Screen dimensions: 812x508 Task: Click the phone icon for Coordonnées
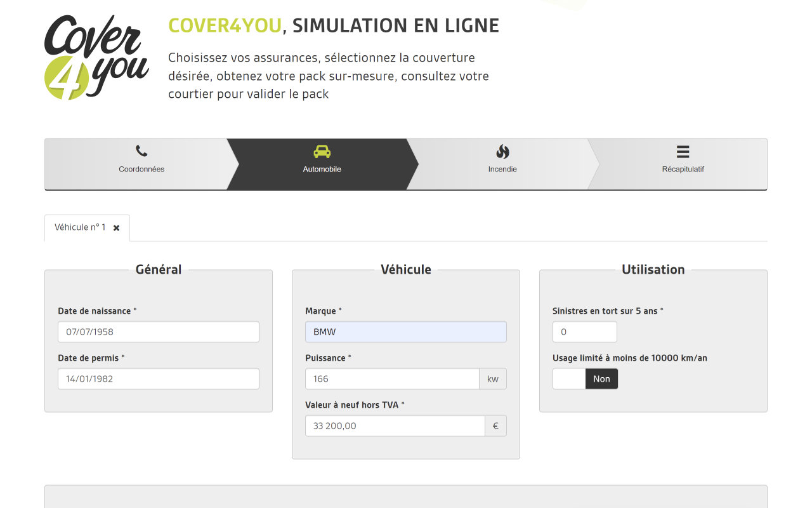pyautogui.click(x=141, y=151)
